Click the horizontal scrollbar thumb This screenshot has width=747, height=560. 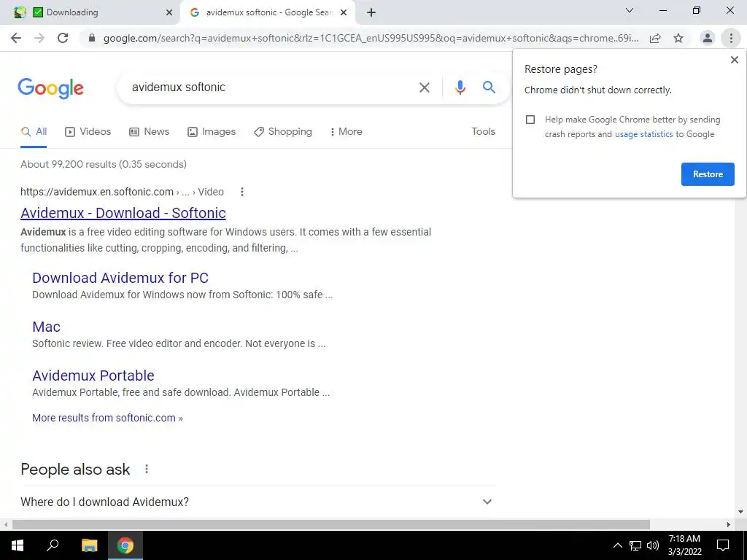(331, 524)
